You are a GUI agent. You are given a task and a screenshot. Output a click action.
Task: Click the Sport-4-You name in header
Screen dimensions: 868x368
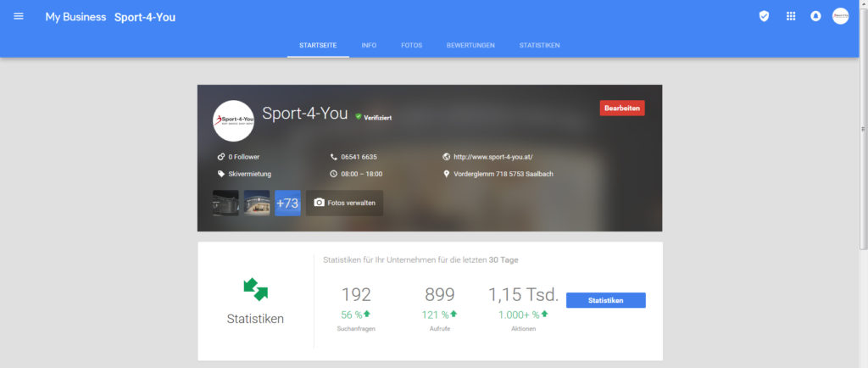[144, 17]
